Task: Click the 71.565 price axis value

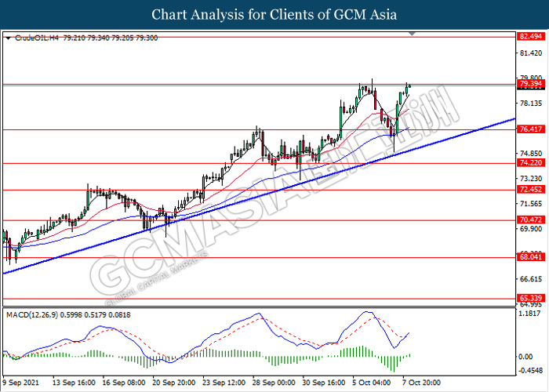Action: [x=531, y=204]
